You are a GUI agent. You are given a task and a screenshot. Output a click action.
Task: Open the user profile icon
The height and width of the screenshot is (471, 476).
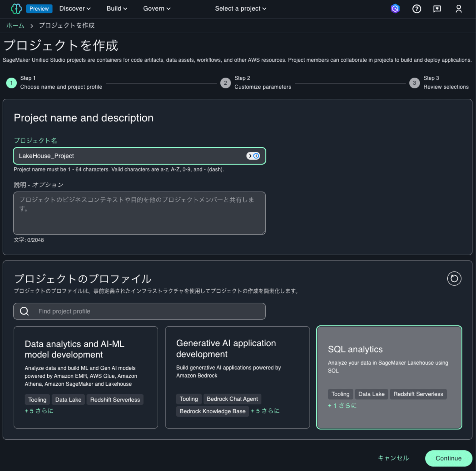459,9
